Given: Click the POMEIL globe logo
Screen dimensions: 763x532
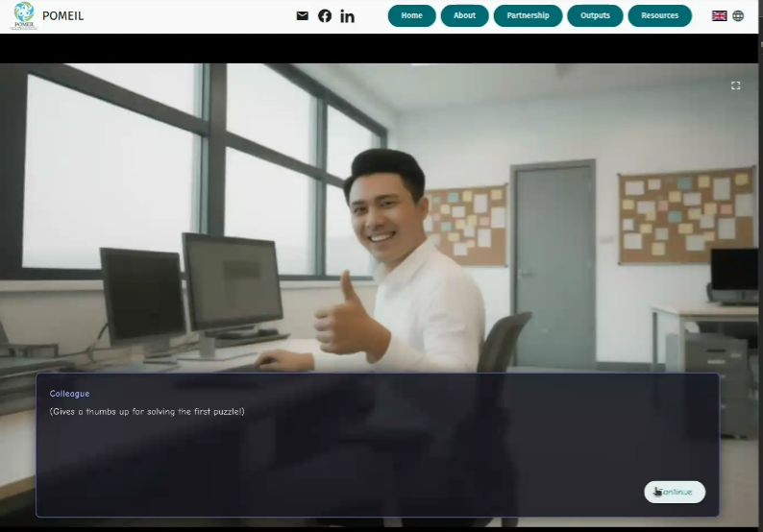Looking at the screenshot, I should (23, 15).
